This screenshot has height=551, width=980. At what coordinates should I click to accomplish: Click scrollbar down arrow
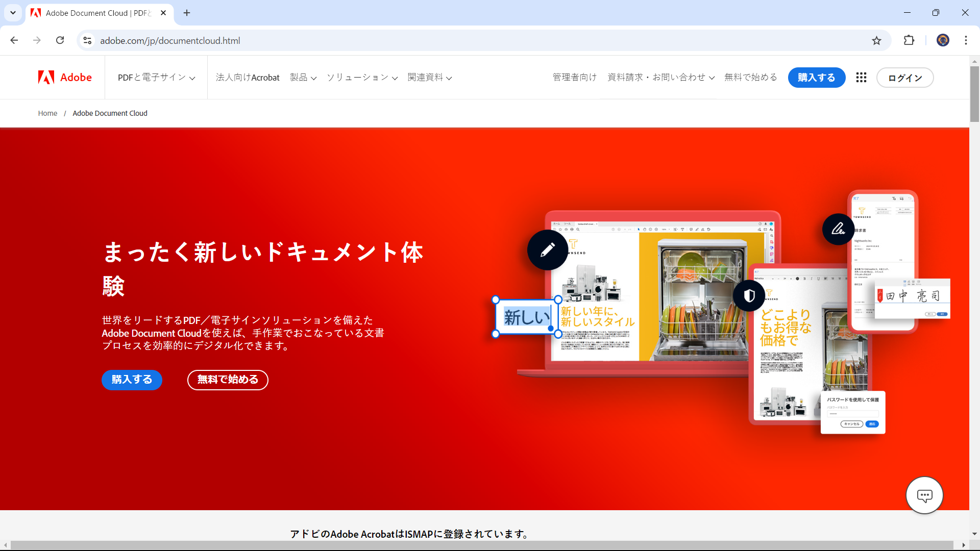[x=974, y=534]
